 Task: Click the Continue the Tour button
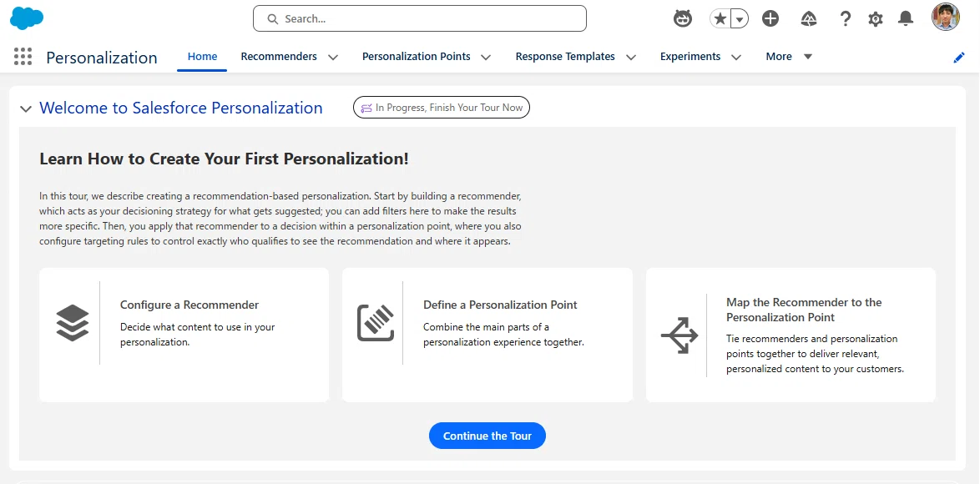click(x=487, y=436)
